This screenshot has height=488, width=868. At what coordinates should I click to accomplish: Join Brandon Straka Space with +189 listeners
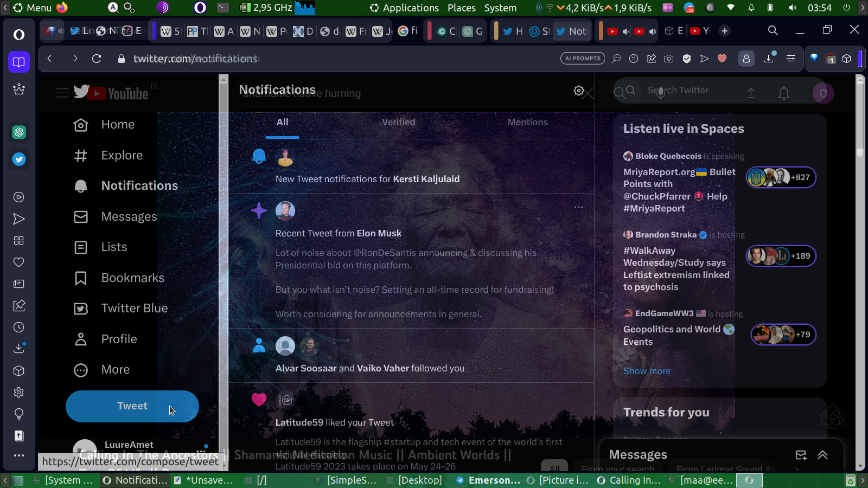781,256
